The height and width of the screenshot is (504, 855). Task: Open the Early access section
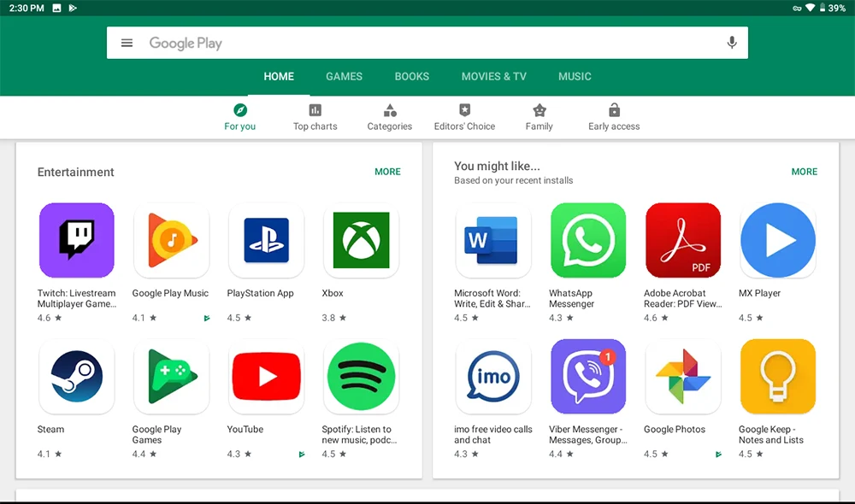pos(614,117)
